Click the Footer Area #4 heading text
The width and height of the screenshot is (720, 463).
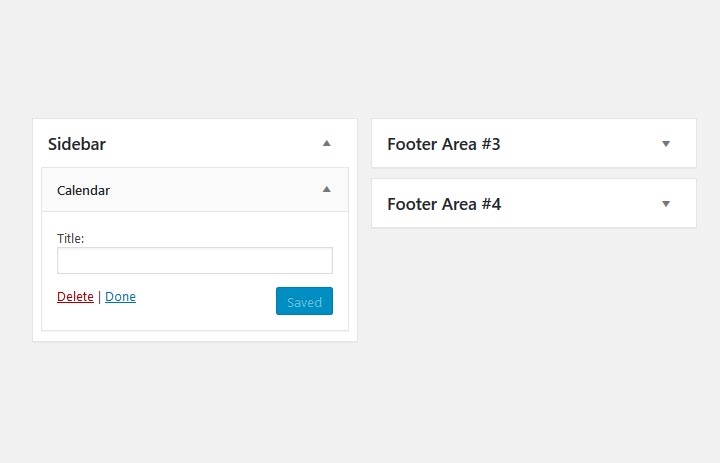(x=444, y=204)
